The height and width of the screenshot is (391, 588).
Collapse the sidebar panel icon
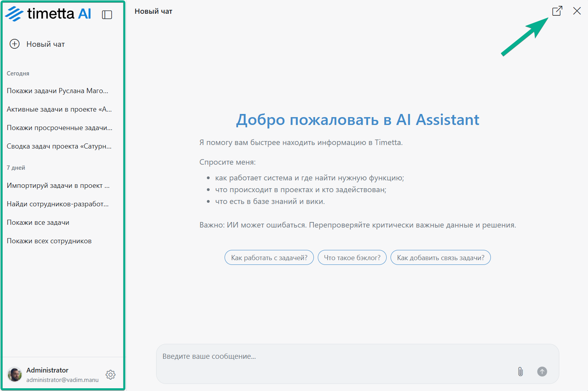[107, 15]
